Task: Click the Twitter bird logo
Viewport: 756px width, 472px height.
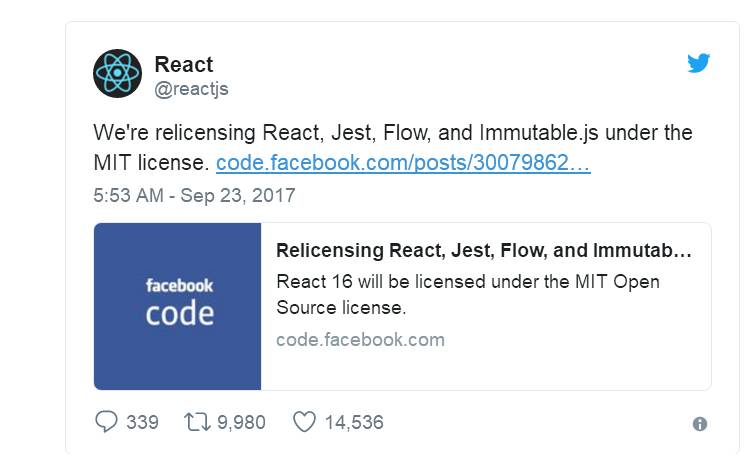Action: 699,63
